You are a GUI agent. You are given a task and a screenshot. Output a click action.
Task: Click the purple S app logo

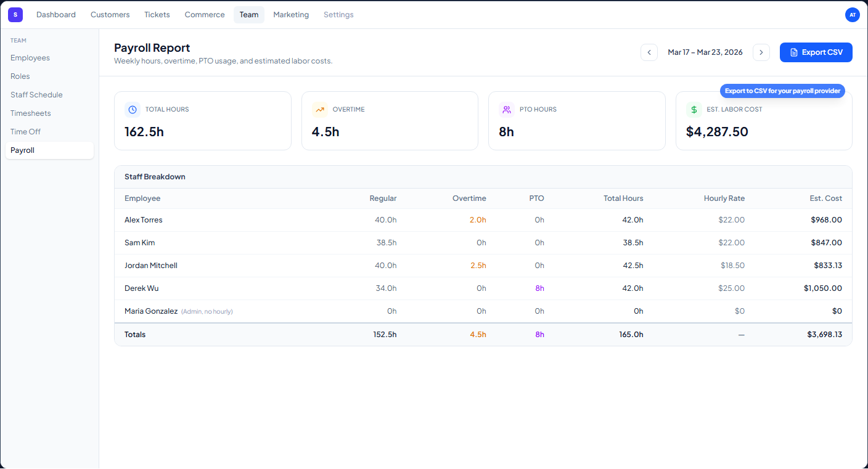point(15,15)
